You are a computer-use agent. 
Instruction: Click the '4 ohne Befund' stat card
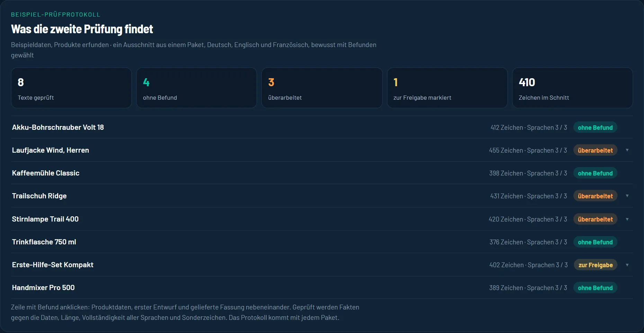coord(197,88)
